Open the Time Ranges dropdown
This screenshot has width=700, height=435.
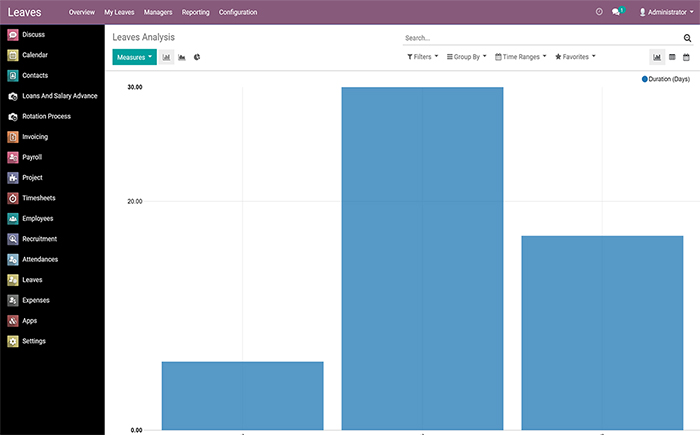click(x=520, y=57)
